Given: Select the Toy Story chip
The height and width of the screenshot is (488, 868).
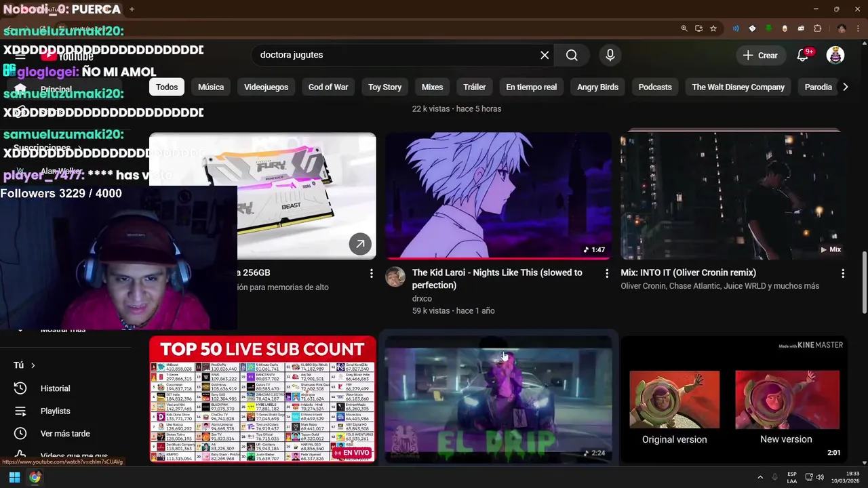Looking at the screenshot, I should tap(384, 87).
